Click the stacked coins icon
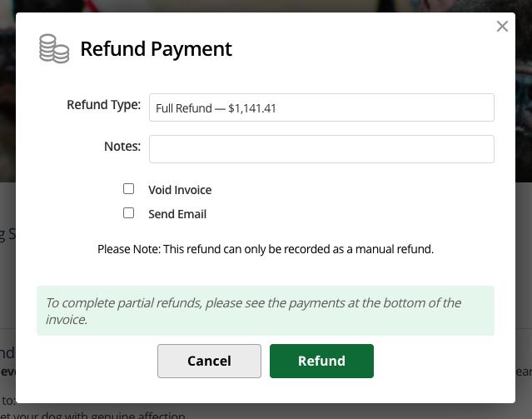 coord(54,48)
